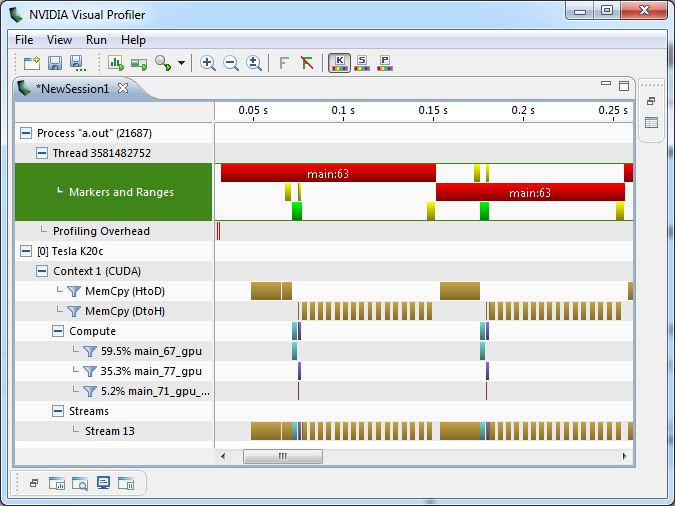This screenshot has height=506, width=675.
Task: Zoom out the timeline
Action: coord(231,63)
